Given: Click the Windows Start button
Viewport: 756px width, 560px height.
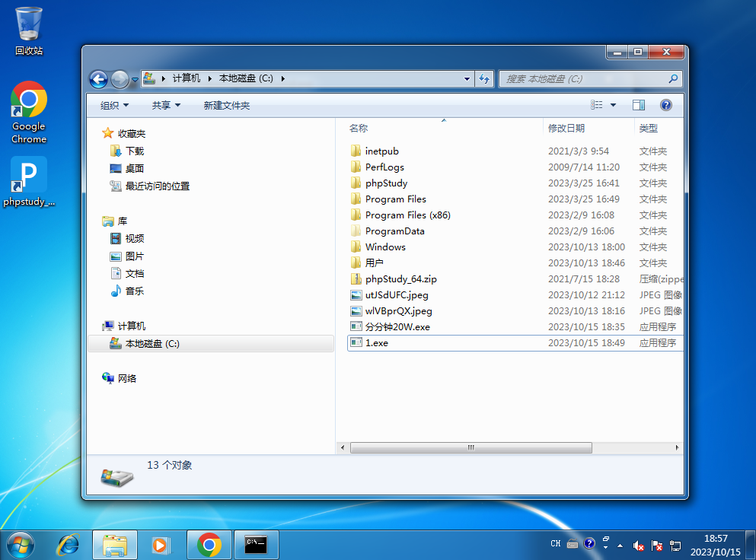Looking at the screenshot, I should coord(21,545).
